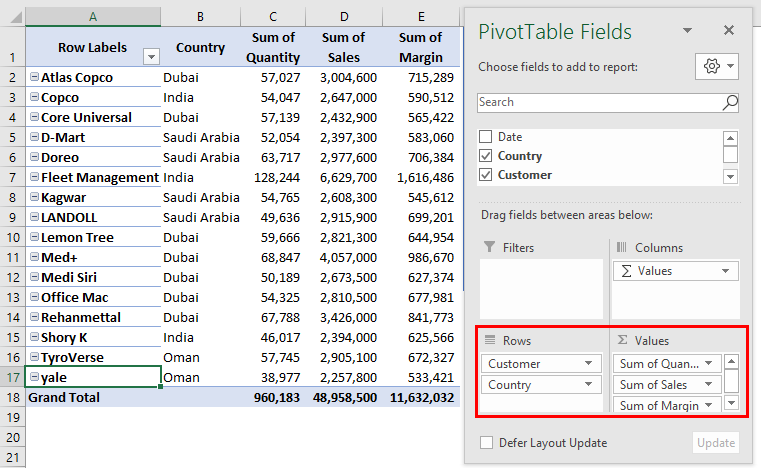Select column D header

tap(343, 16)
